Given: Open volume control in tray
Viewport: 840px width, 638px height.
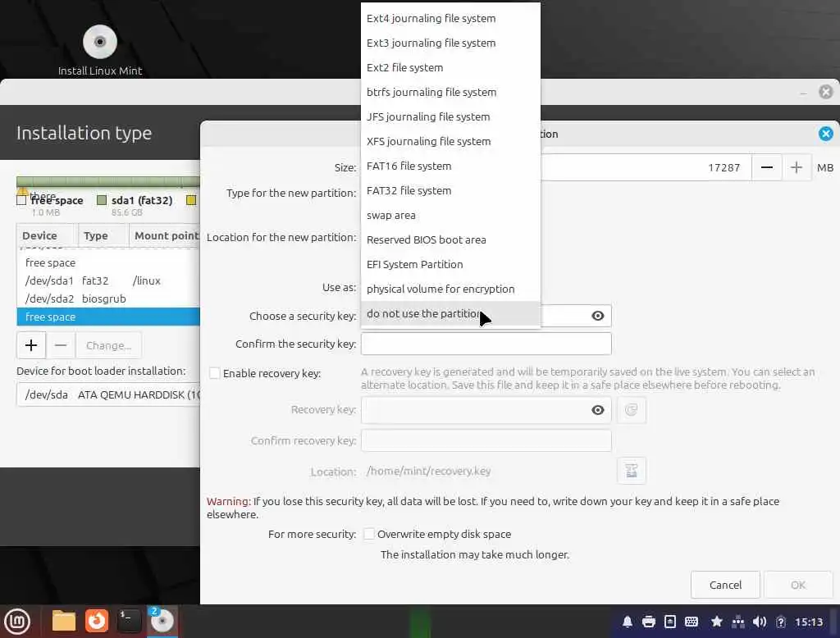Looking at the screenshot, I should pyautogui.click(x=759, y=622).
